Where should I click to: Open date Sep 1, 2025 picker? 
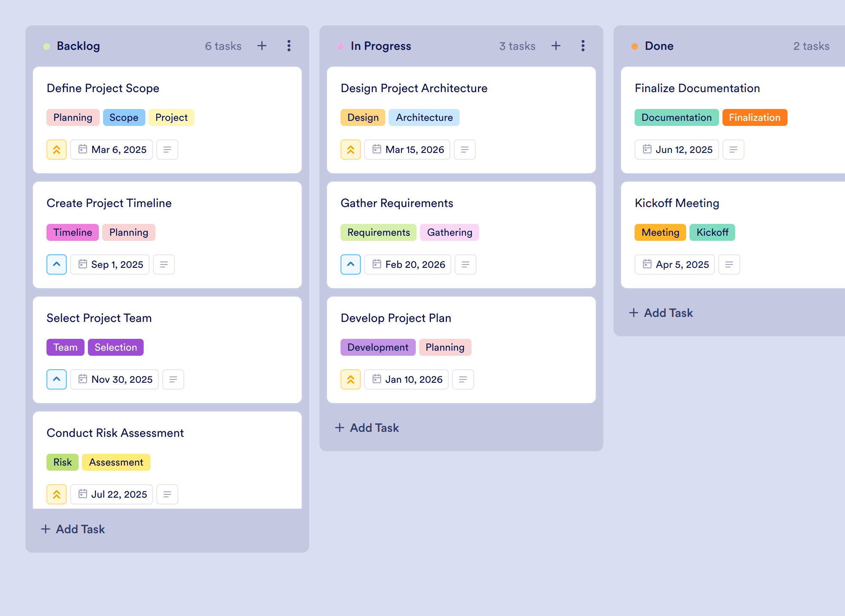pyautogui.click(x=110, y=264)
